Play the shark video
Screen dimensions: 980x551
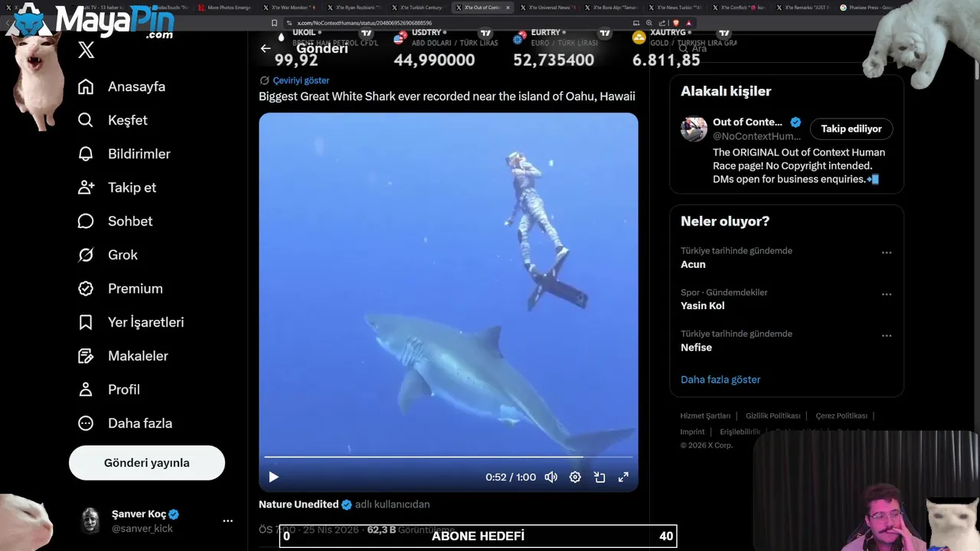273,477
